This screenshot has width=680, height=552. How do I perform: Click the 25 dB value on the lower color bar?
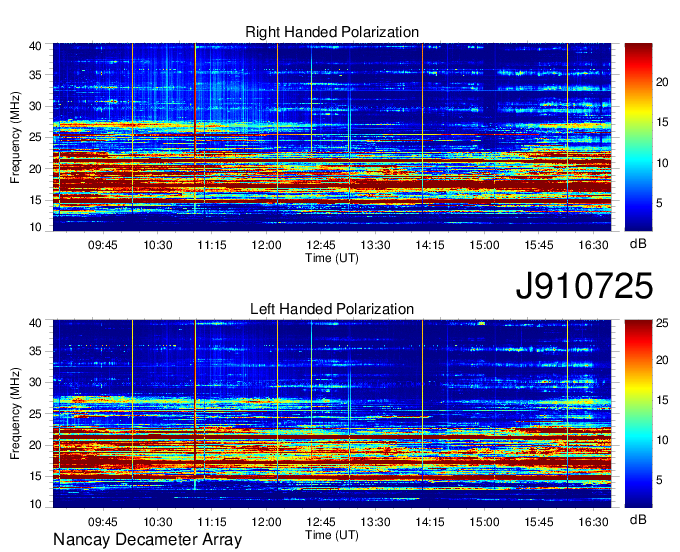662,323
